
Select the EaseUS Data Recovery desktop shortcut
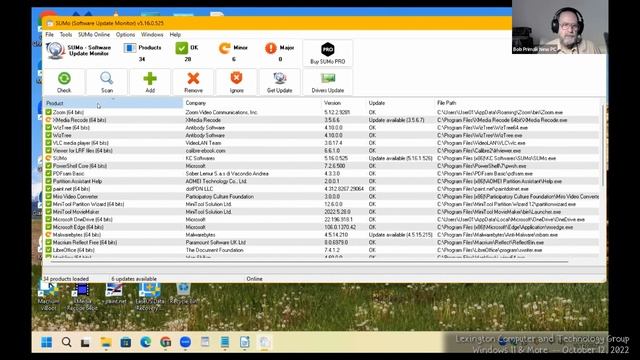point(150,296)
